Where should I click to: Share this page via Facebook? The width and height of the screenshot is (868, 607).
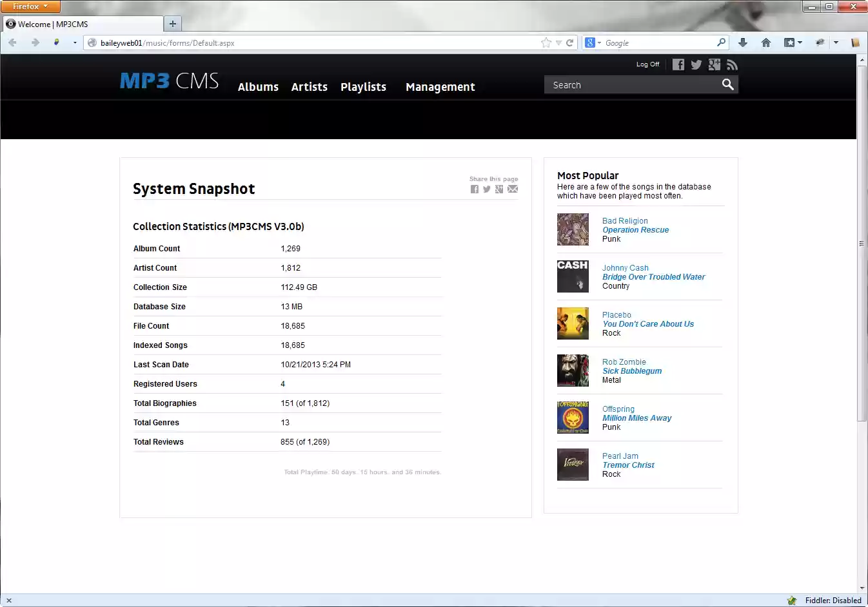(x=475, y=189)
